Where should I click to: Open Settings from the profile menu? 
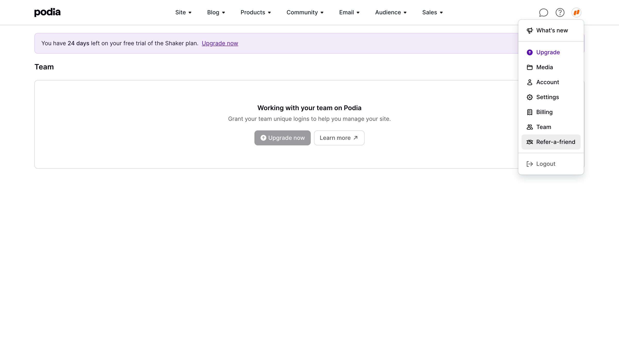(551, 97)
